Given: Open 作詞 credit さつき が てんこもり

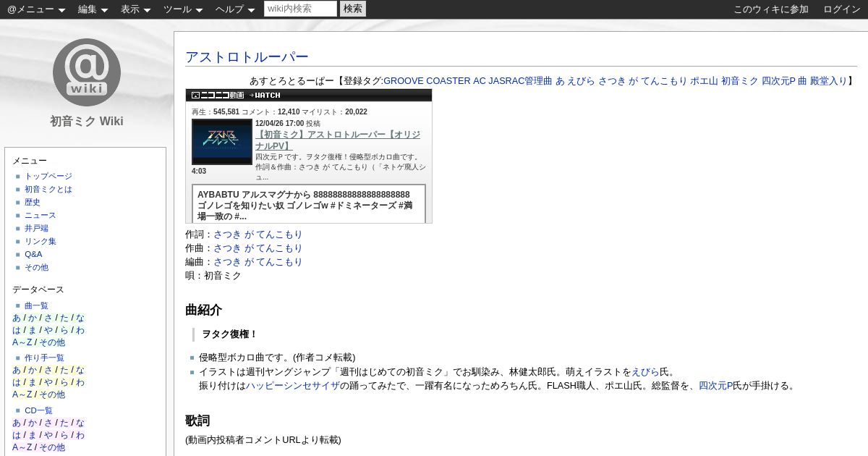Looking at the screenshot, I should coord(258,235).
